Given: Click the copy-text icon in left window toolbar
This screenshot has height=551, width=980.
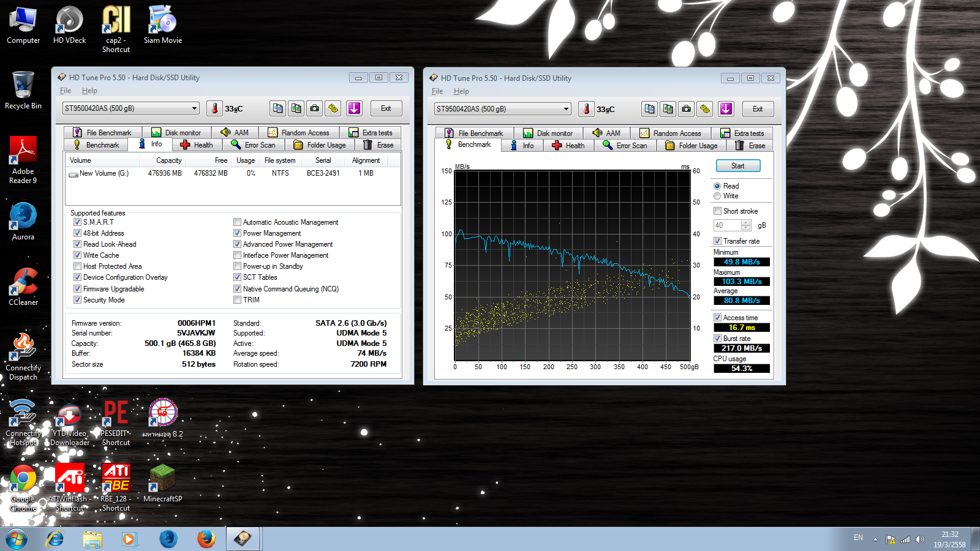Looking at the screenshot, I should click(278, 108).
